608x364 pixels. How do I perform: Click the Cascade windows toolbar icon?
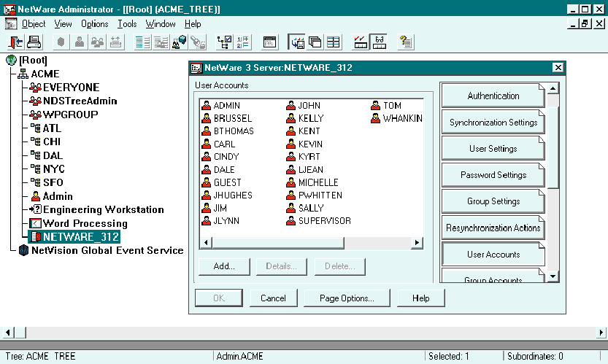(315, 42)
